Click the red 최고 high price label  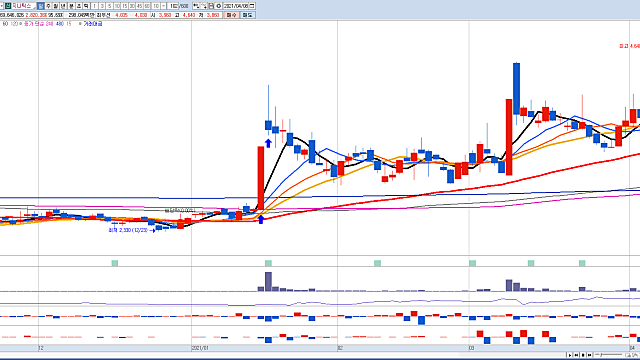click(x=629, y=47)
